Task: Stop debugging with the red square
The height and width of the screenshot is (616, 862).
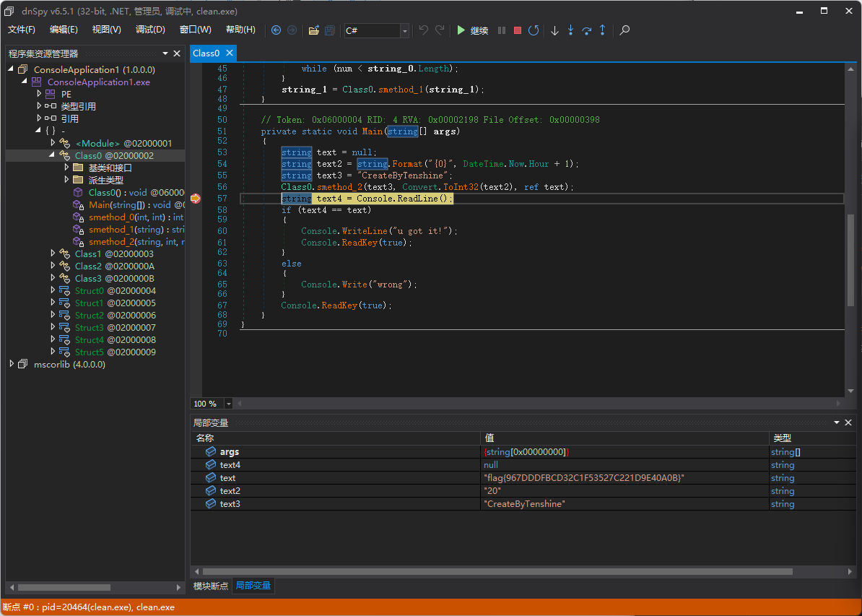Action: point(518,30)
